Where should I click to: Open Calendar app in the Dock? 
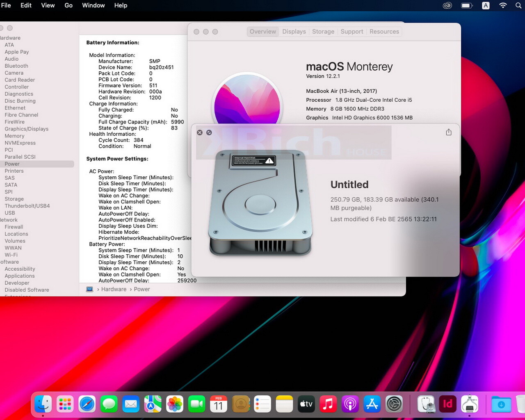coord(219,404)
